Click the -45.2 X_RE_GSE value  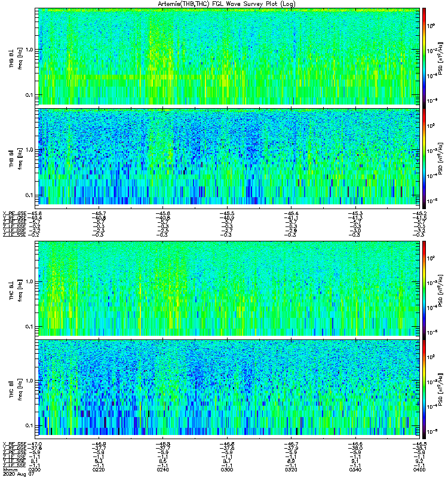419,213
